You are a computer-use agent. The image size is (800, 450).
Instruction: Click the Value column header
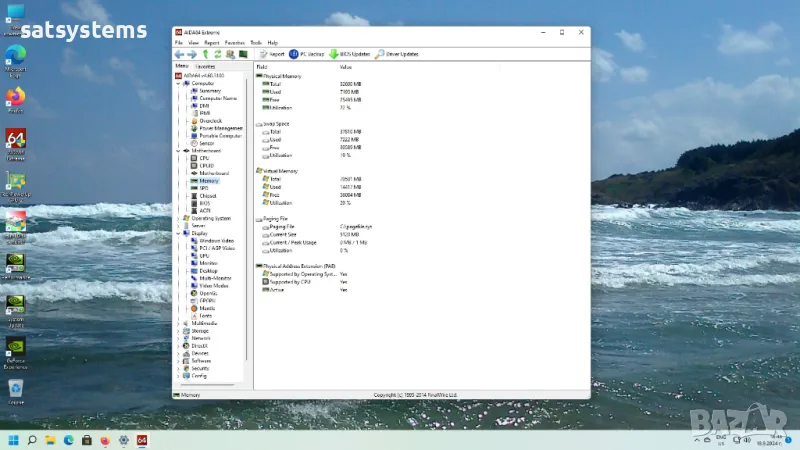click(x=346, y=66)
